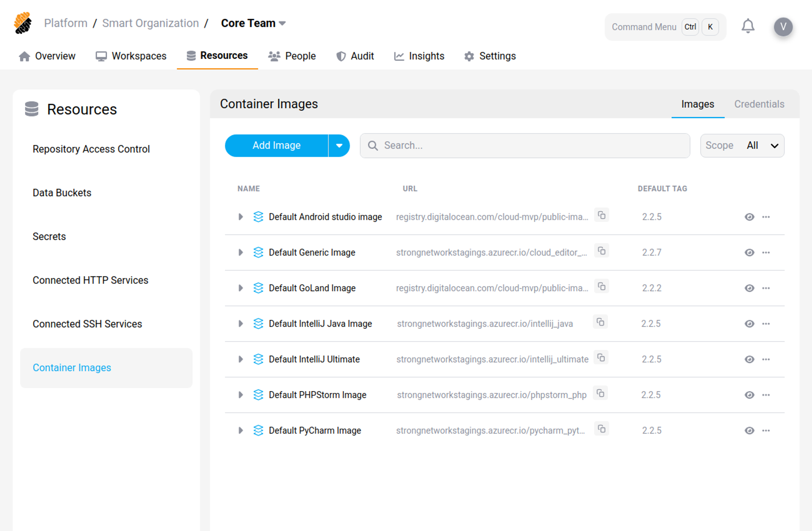Toggle visibility of Default PyCharm Image
The image size is (812, 531).
pyautogui.click(x=749, y=431)
